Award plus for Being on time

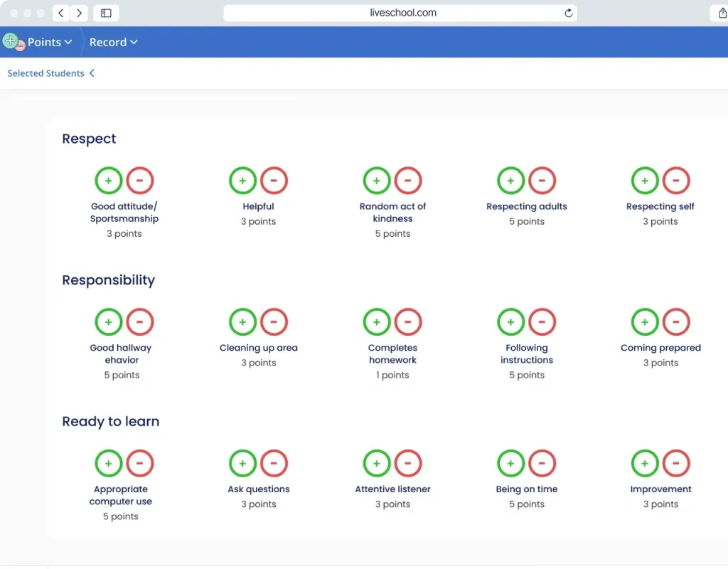(x=510, y=464)
